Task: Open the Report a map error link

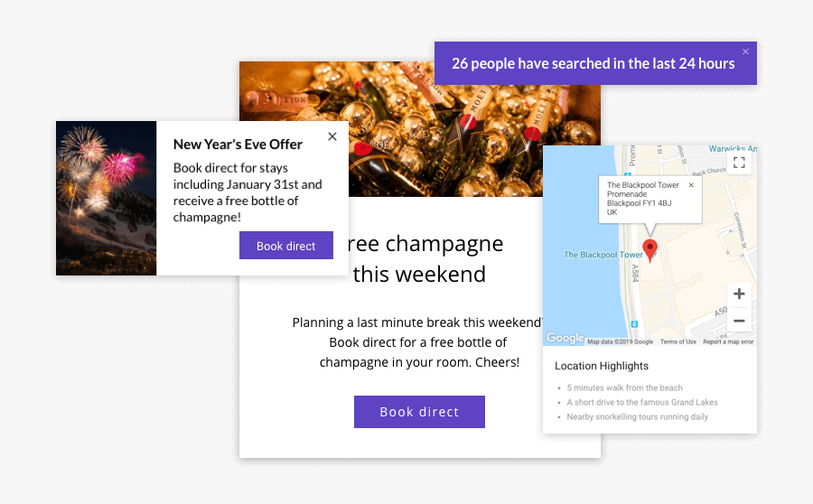Action: point(728,341)
